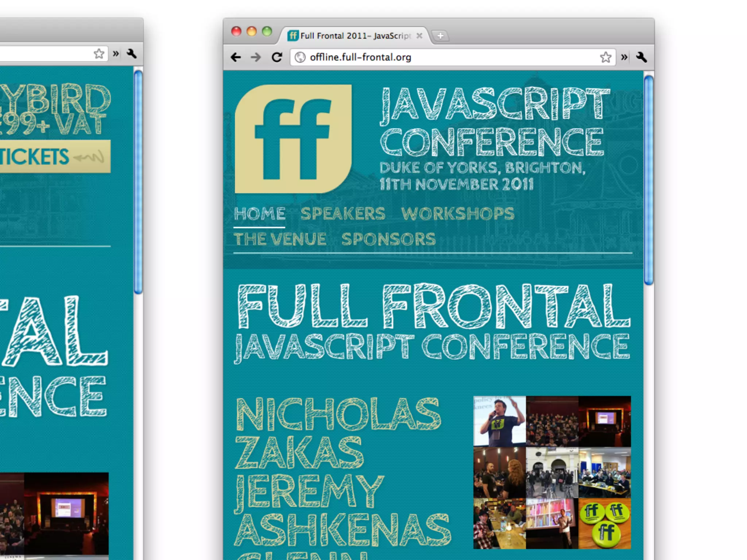Click the globe site-info icon in address bar

[x=300, y=57]
